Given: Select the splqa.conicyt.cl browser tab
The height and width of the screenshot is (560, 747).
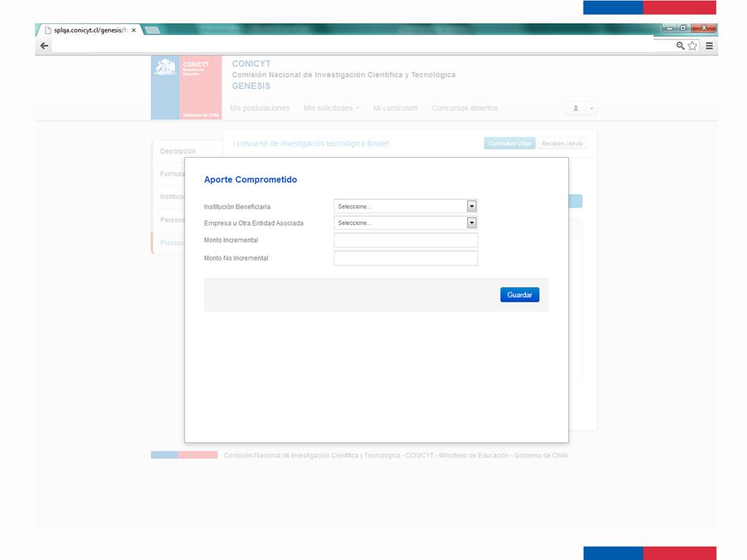Looking at the screenshot, I should 88,30.
